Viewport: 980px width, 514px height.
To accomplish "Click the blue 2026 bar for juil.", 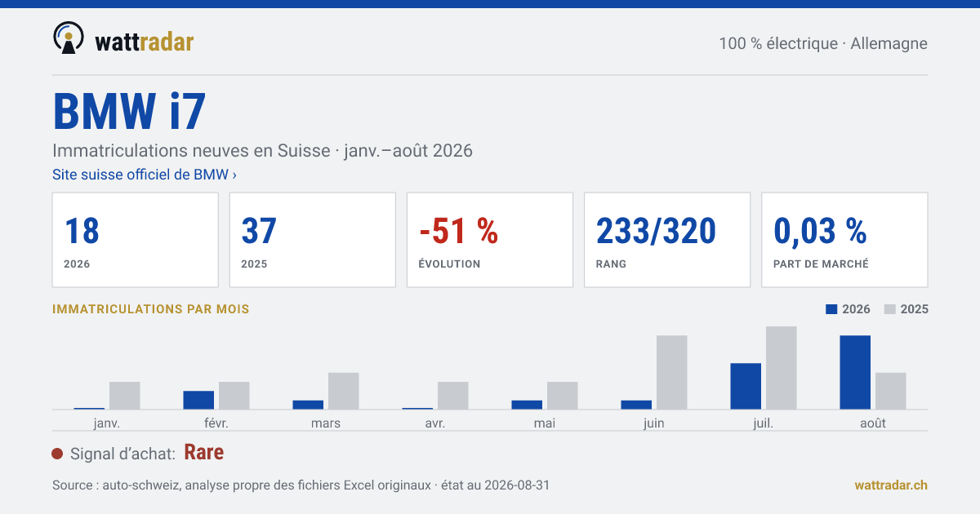I will [x=746, y=386].
